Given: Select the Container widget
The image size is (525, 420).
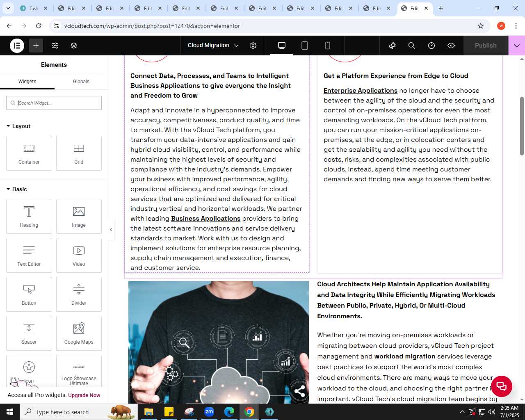Looking at the screenshot, I should pyautogui.click(x=29, y=153).
